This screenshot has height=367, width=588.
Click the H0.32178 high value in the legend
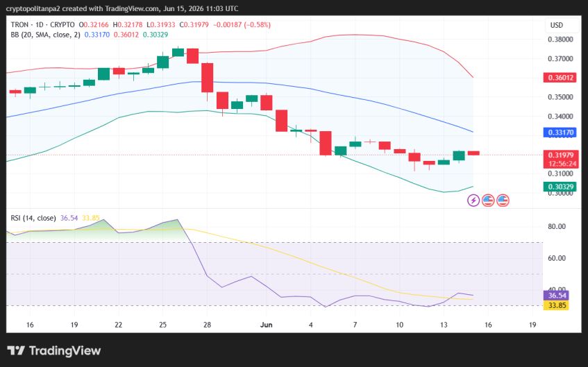click(128, 25)
